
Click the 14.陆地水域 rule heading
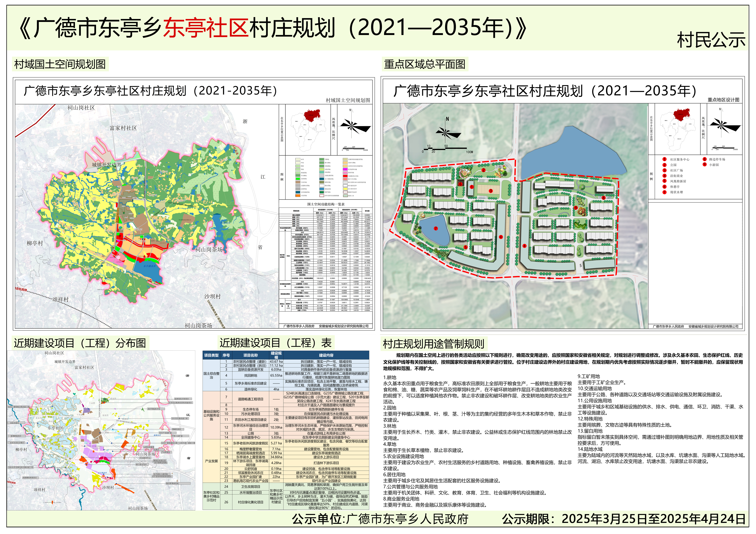coord(590,449)
